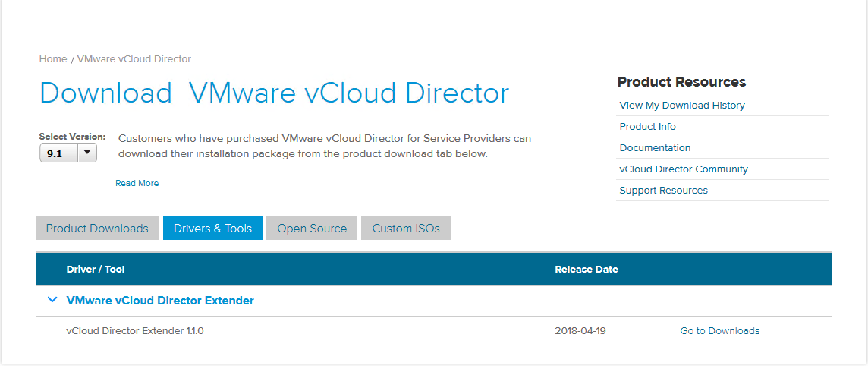This screenshot has width=868, height=366.
Task: Click the Release Date column header
Action: (x=587, y=270)
